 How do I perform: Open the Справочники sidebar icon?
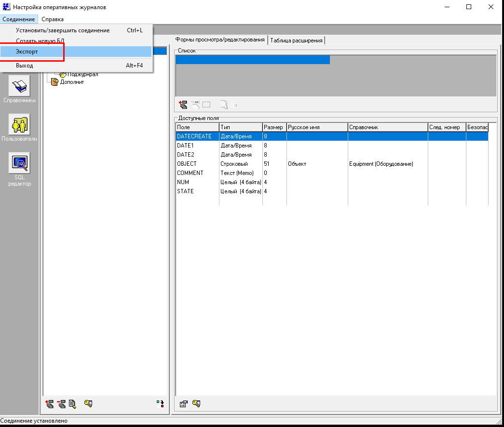click(20, 86)
